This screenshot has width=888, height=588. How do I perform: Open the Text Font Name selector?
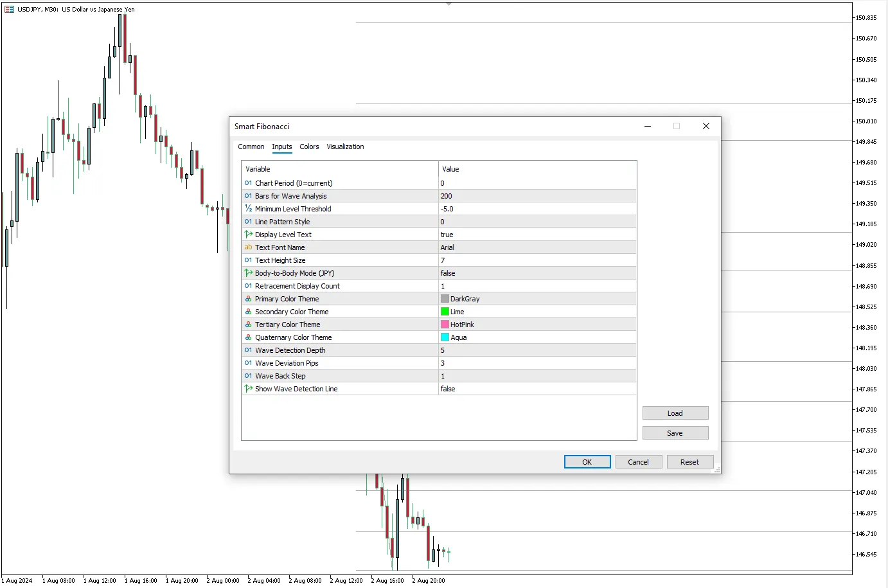pyautogui.click(x=537, y=247)
